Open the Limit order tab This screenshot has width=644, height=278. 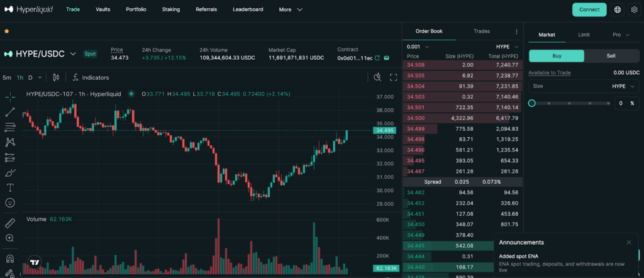584,35
